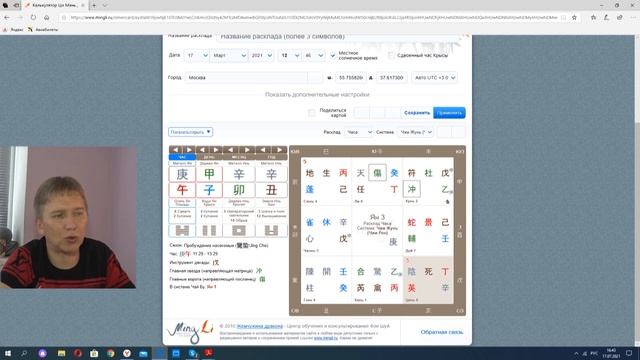The image size is (640, 360).
Task: Go to the browser home page
Action: tap(47, 18)
